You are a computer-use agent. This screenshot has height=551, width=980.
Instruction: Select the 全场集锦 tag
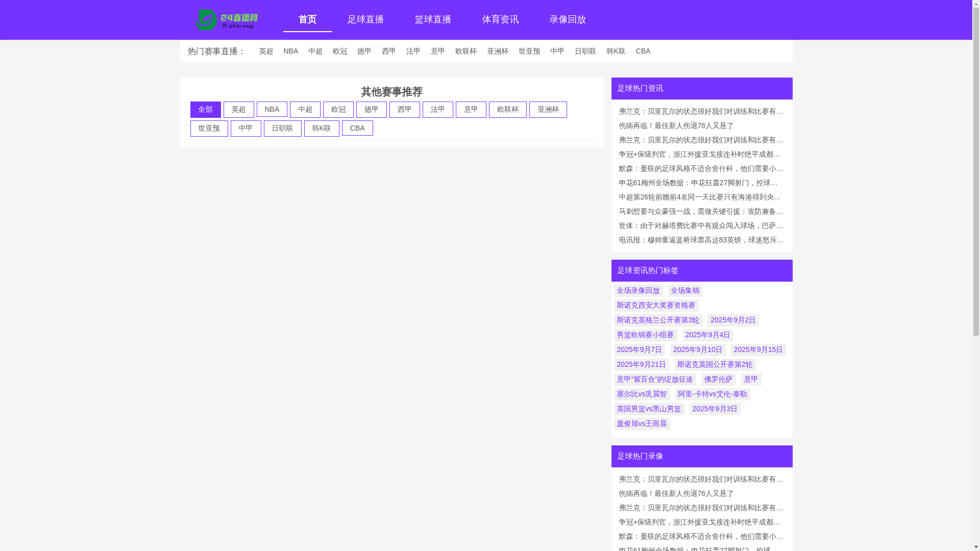[x=685, y=291]
